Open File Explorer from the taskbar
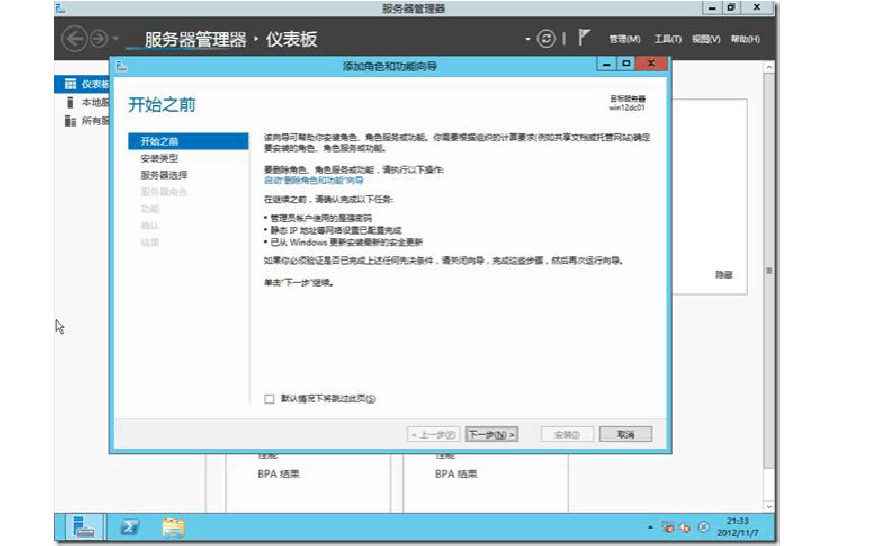893x546 pixels. (x=173, y=526)
